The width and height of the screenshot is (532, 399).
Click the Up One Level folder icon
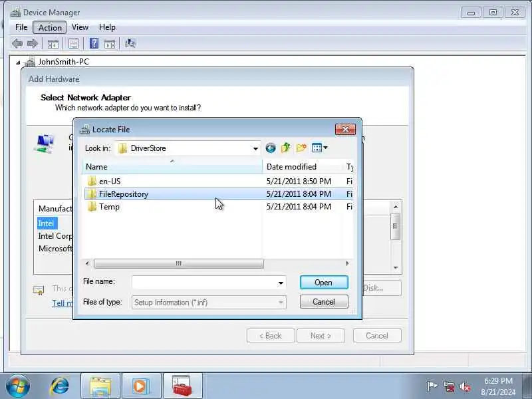click(x=286, y=148)
